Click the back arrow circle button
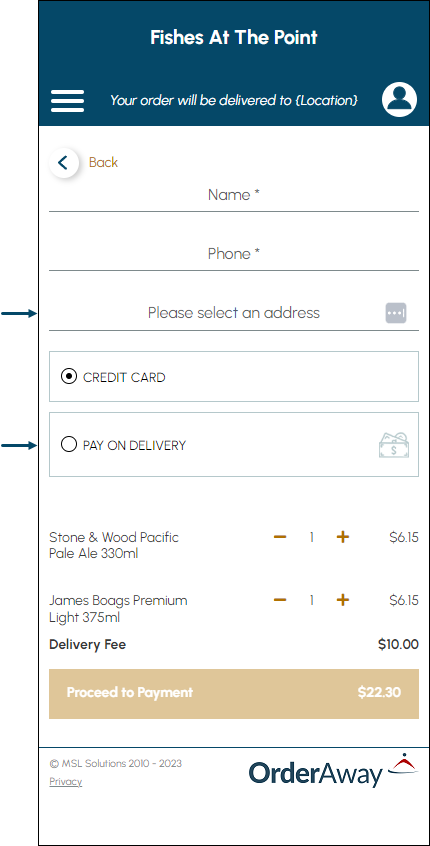 [x=64, y=162]
